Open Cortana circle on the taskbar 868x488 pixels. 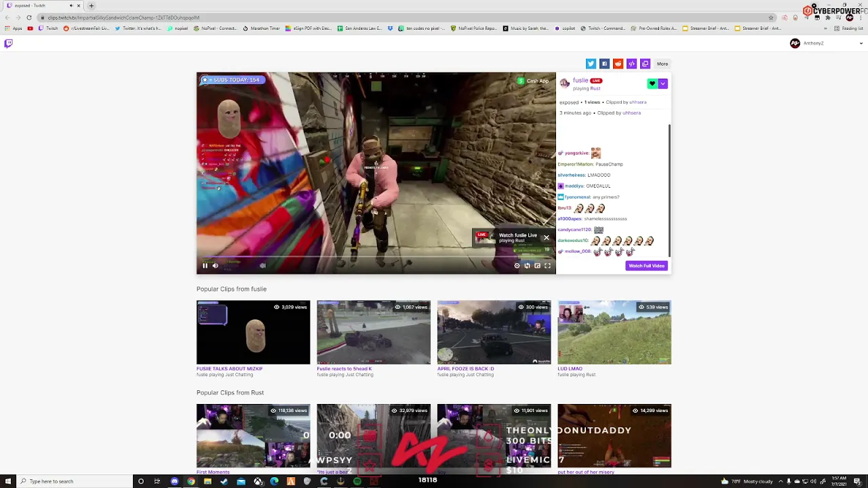pos(141,481)
